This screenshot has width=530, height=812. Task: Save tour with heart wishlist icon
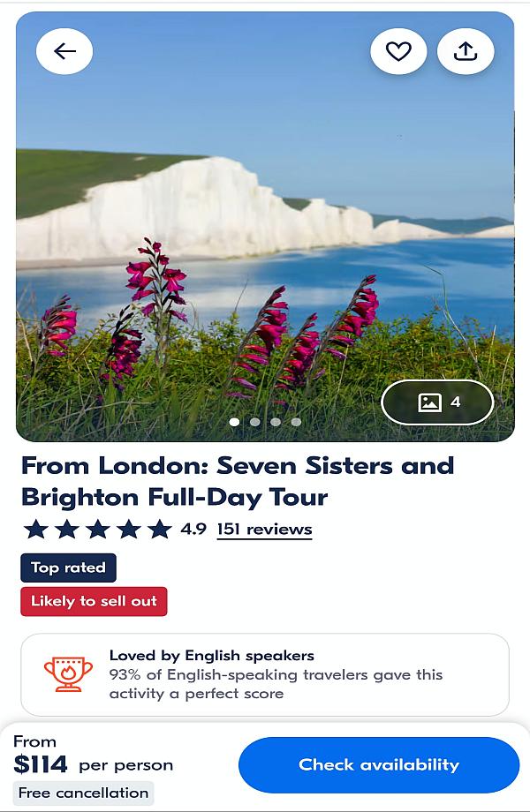pyautogui.click(x=398, y=51)
